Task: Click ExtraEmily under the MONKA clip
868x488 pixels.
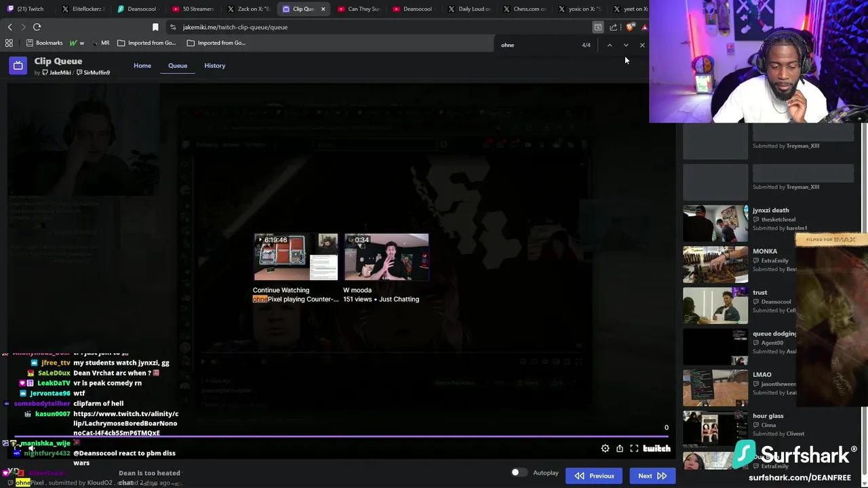Action: [x=774, y=261]
